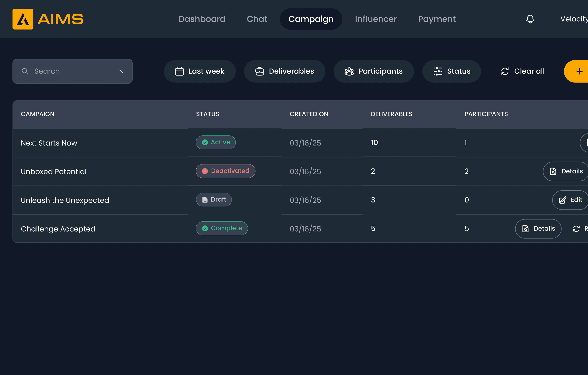The height and width of the screenshot is (375, 588).
Task: Click the notification bell icon
Action: point(530,19)
